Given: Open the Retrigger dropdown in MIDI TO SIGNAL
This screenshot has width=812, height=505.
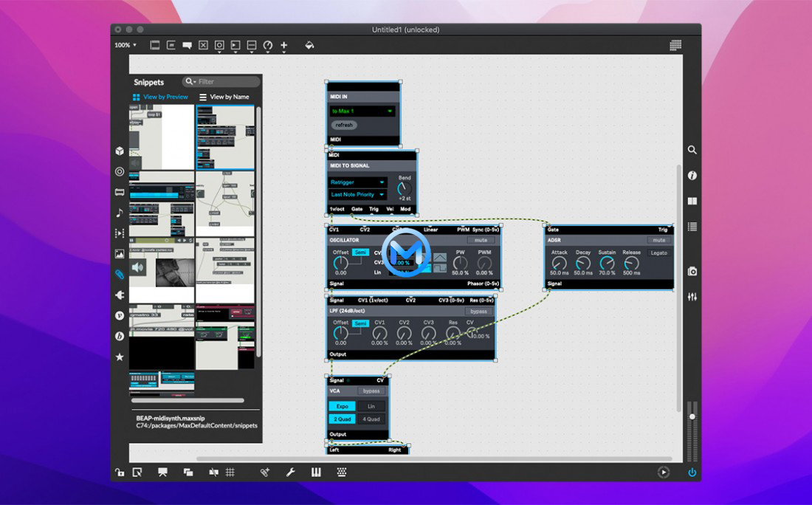Looking at the screenshot, I should (357, 182).
